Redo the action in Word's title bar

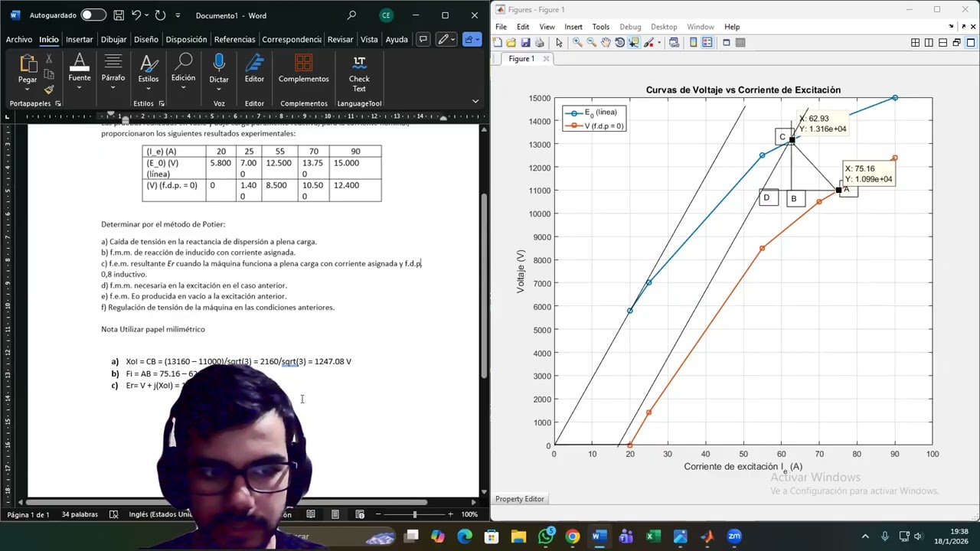click(x=160, y=15)
